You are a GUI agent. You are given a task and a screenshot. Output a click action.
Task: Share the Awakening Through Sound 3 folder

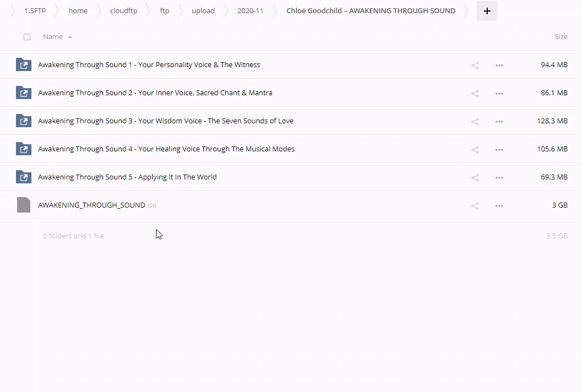(475, 121)
